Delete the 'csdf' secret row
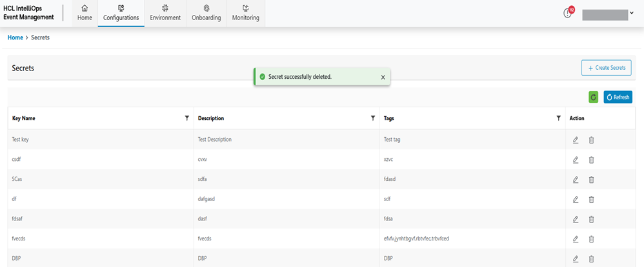Screen dimensions: 644x267 point(591,160)
